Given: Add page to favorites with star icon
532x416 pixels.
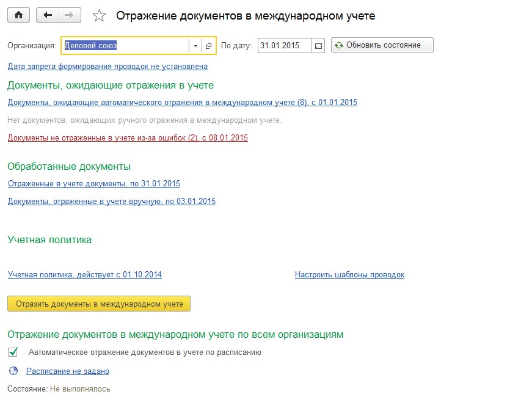Looking at the screenshot, I should (x=98, y=16).
